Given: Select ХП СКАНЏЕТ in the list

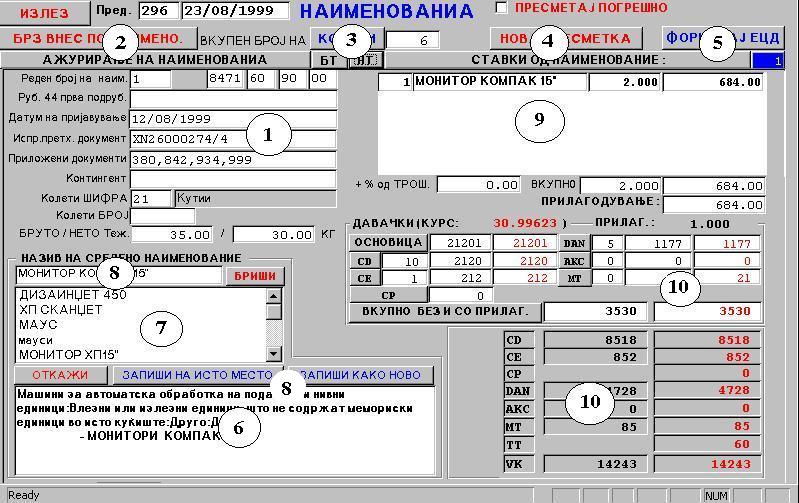Looking at the screenshot, I should coord(61,309).
